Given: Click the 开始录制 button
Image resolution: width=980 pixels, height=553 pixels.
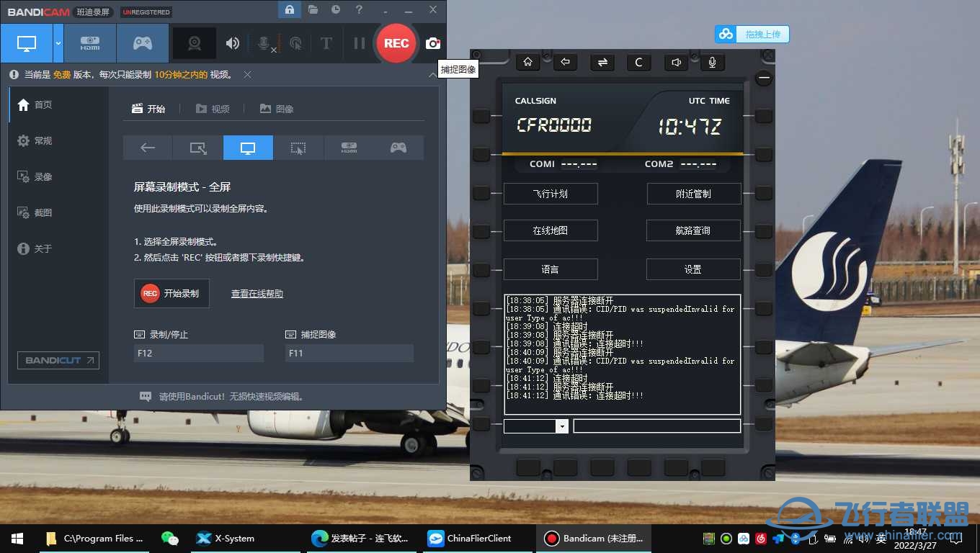Looking at the screenshot, I should [x=171, y=293].
